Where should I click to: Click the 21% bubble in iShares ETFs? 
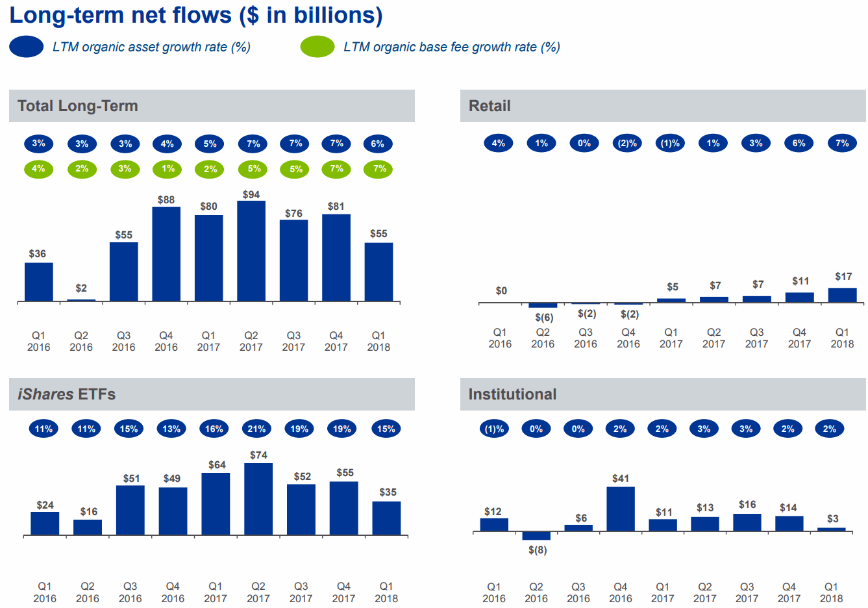click(257, 429)
